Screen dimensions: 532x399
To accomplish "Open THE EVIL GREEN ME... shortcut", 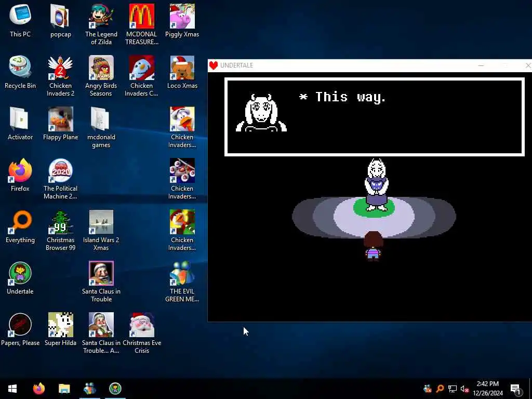I will (x=182, y=282).
